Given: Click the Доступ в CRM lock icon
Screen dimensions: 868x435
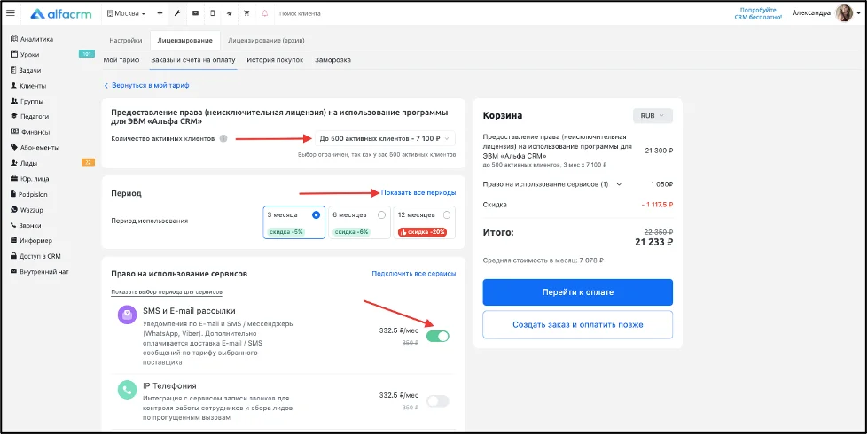Looking at the screenshot, I should pos(14,256).
